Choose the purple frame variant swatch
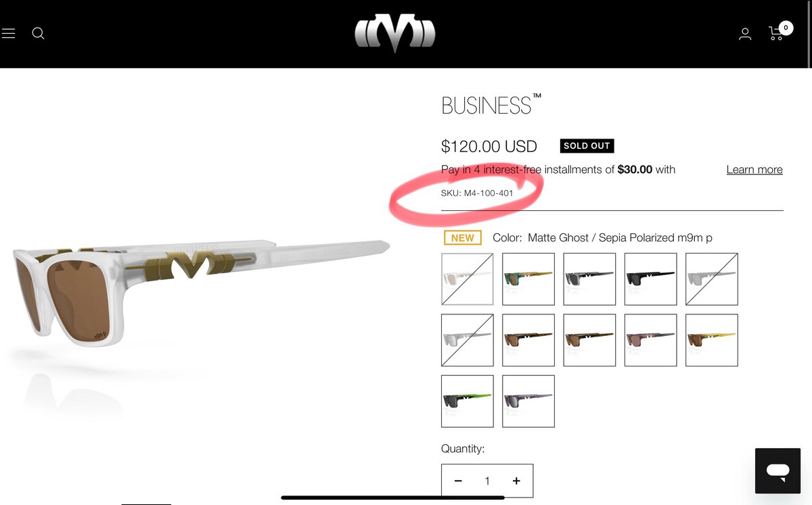812x505 pixels. pyautogui.click(x=528, y=401)
